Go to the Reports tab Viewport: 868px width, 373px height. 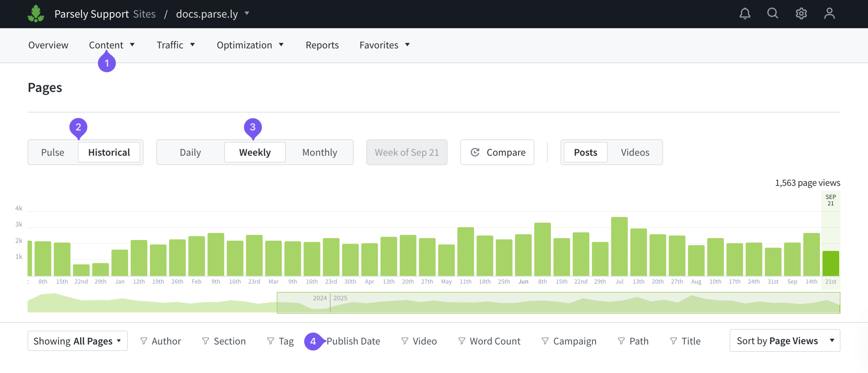click(322, 45)
